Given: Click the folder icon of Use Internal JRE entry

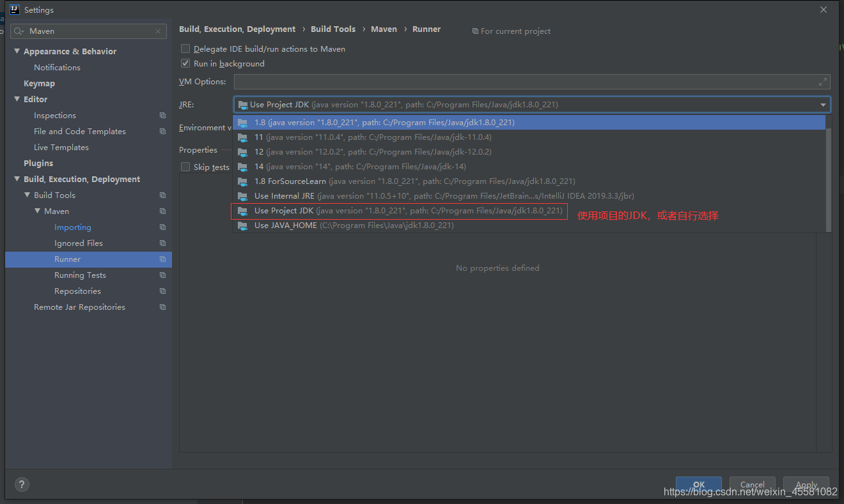Looking at the screenshot, I should [x=242, y=196].
